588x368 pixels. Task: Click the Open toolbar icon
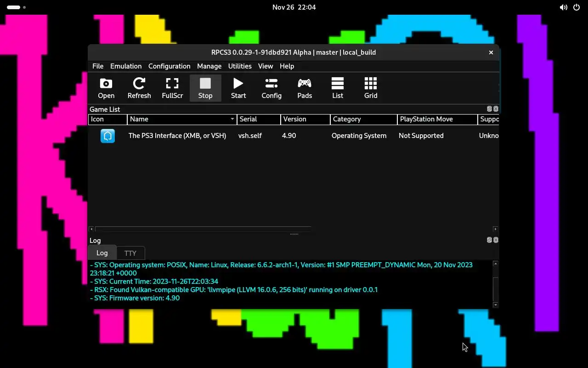pyautogui.click(x=106, y=88)
